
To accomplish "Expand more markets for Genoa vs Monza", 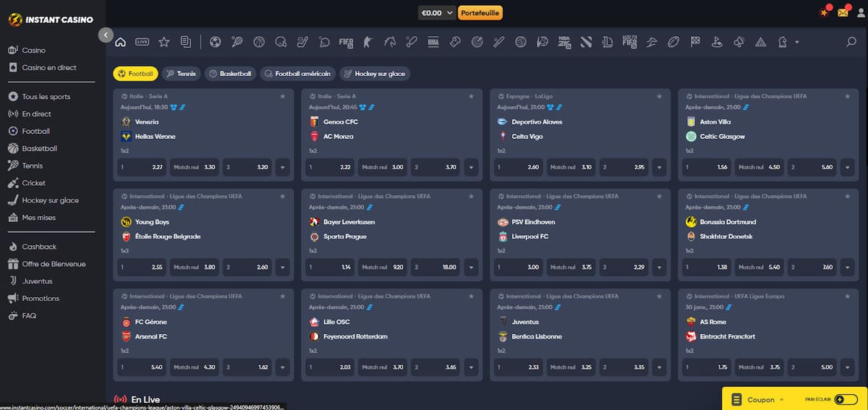I will pos(471,167).
